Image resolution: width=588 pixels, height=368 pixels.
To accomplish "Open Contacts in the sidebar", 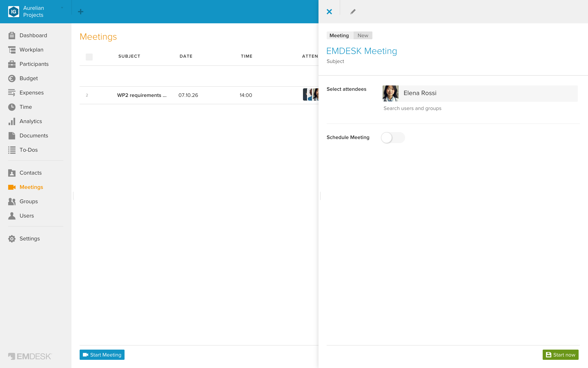I will click(x=31, y=173).
